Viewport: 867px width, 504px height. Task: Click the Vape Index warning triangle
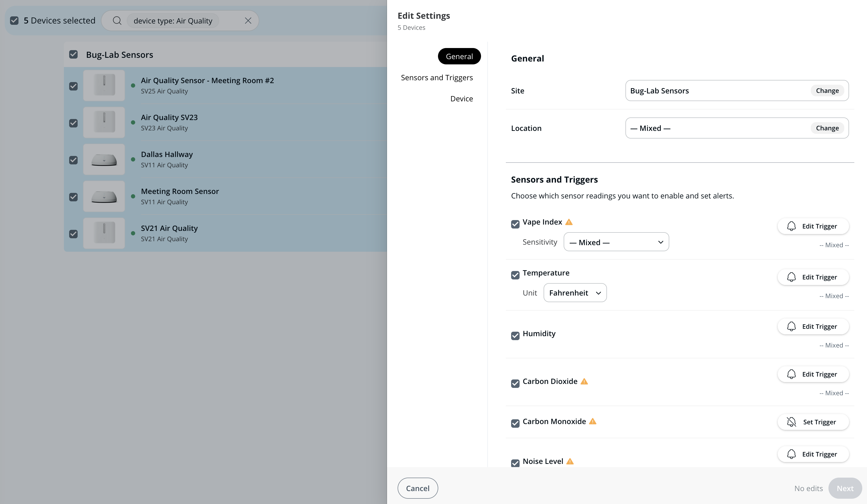(x=569, y=222)
